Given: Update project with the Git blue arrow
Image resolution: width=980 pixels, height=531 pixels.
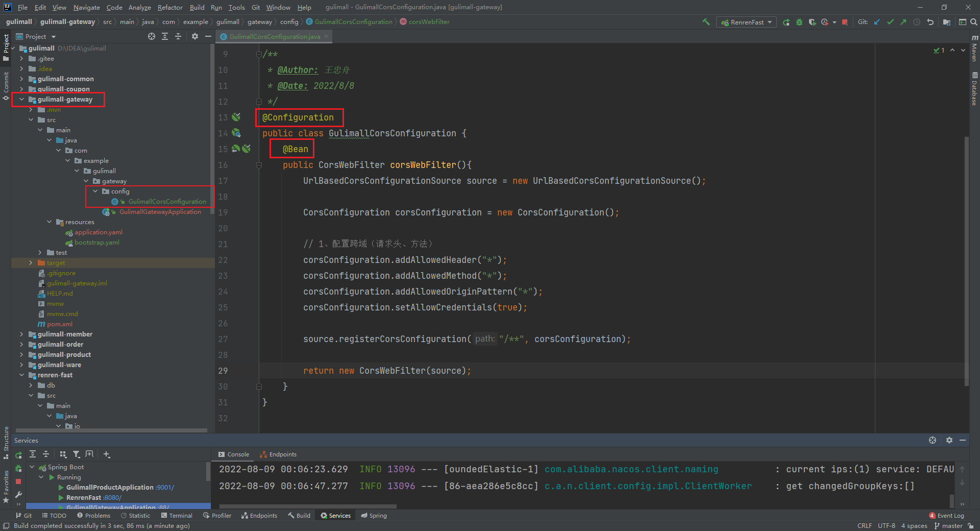Looking at the screenshot, I should 877,22.
